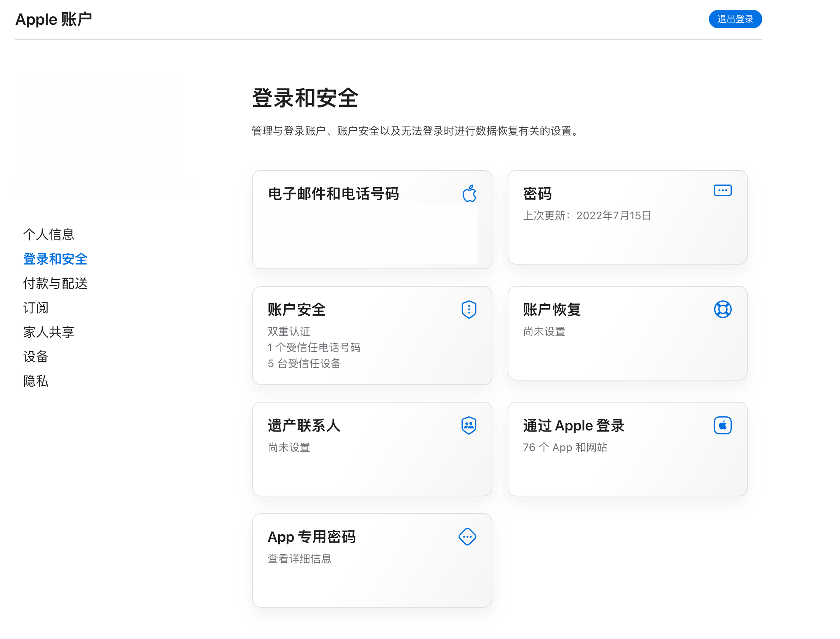Open the 订阅 sidebar item
Image resolution: width=840 pixels, height=639 pixels.
pyautogui.click(x=36, y=308)
